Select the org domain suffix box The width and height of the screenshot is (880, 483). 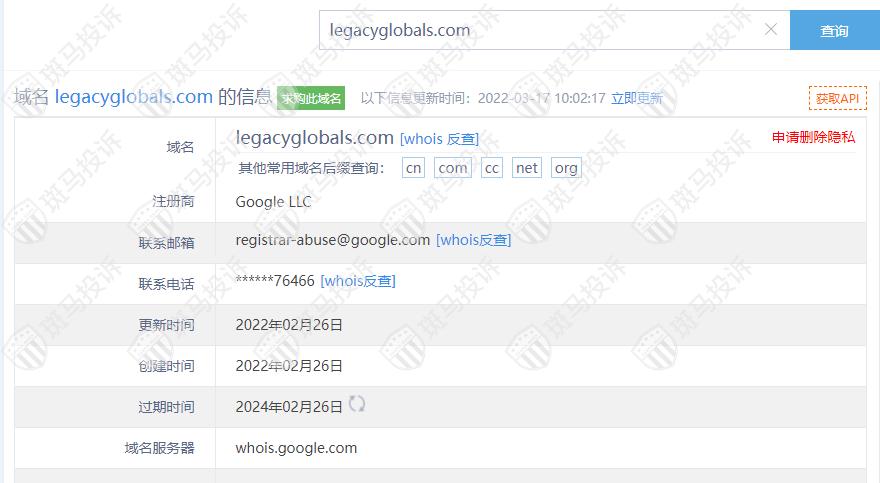(x=566, y=168)
